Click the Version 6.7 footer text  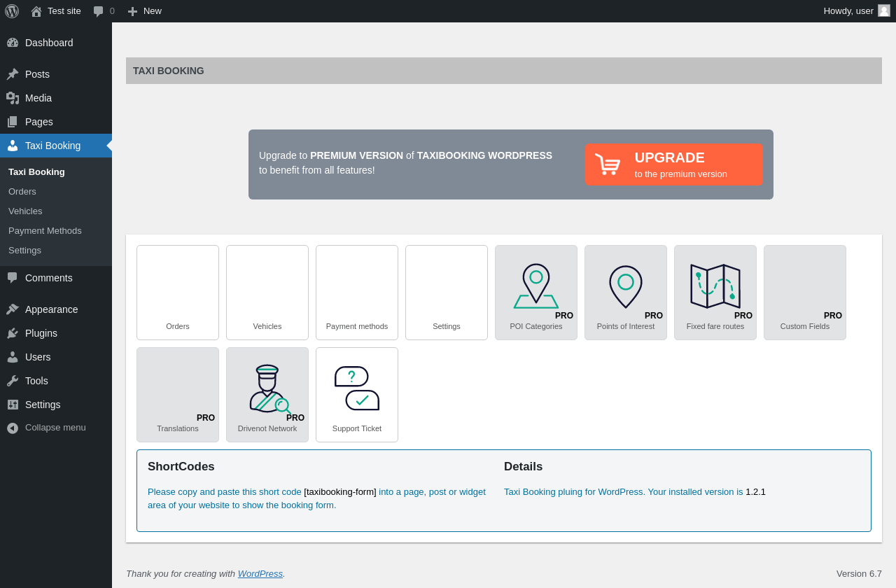(859, 573)
